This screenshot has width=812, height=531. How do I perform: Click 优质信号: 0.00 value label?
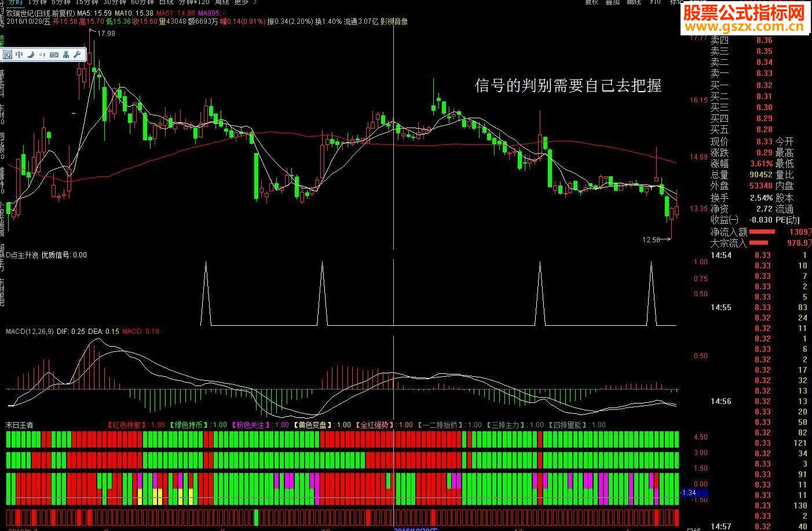click(64, 255)
